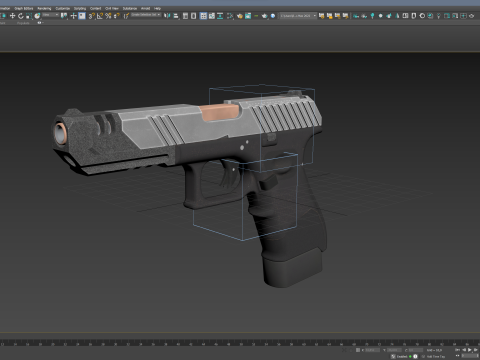Click first project folder icon after path
Image resolution: width=480 pixels, height=360 pixels.
point(321,16)
